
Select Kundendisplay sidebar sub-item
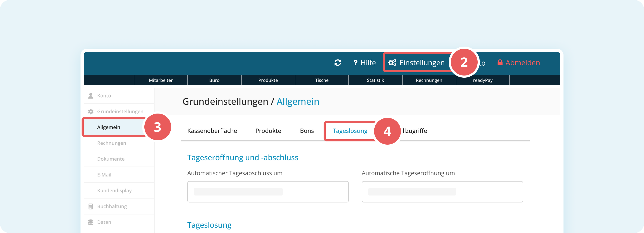(x=119, y=190)
